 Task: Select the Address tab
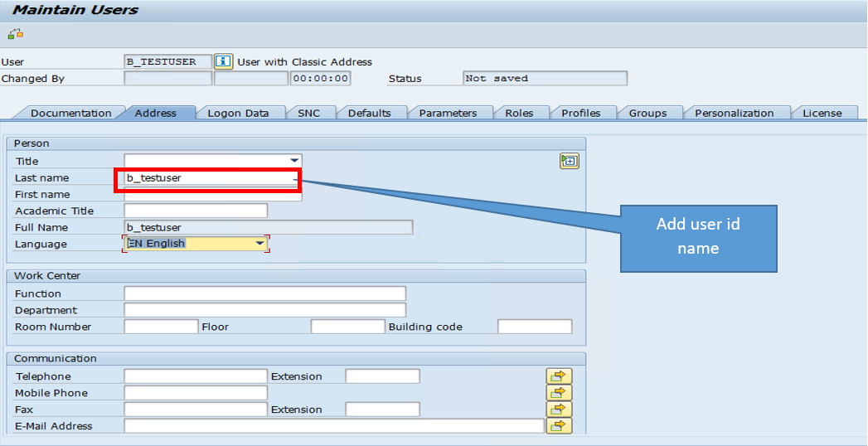tap(156, 113)
